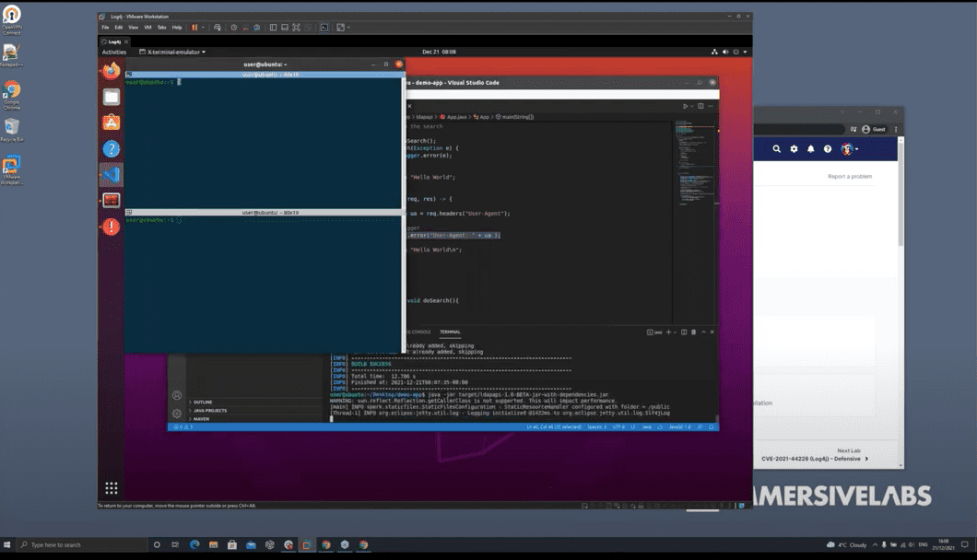
Task: Open the user avatar dropdown in browser
Action: [x=849, y=149]
